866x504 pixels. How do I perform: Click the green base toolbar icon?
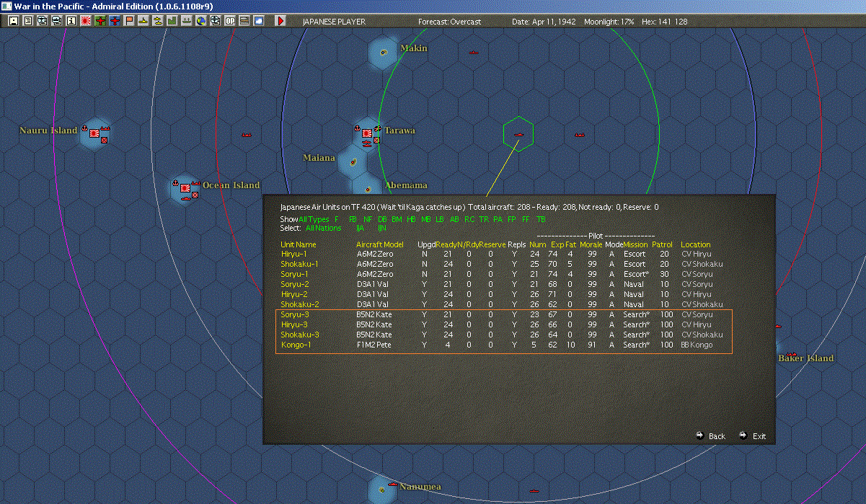[172, 22]
